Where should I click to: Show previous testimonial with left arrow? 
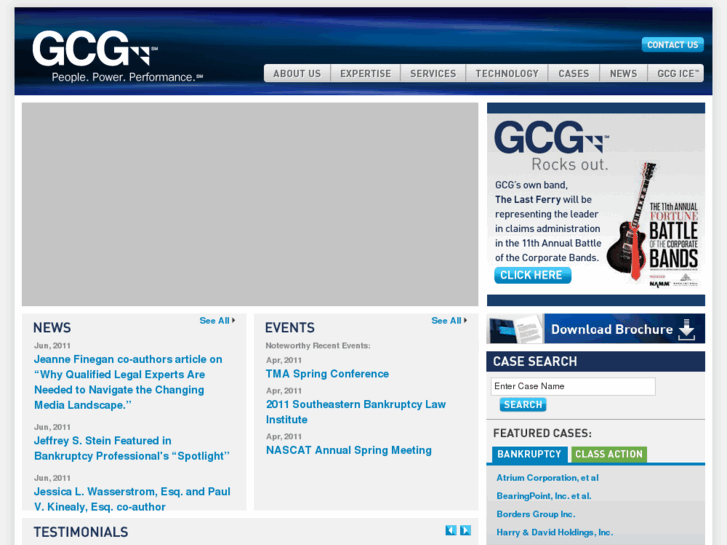pos(451,530)
